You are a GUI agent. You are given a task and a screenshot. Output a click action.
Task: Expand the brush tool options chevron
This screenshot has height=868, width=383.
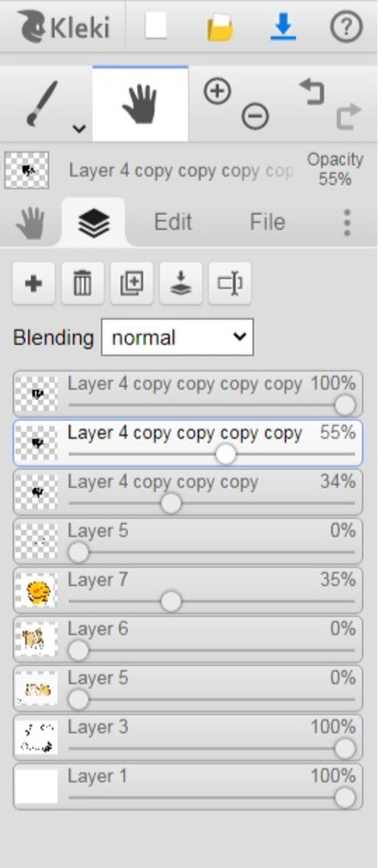pos(79,129)
